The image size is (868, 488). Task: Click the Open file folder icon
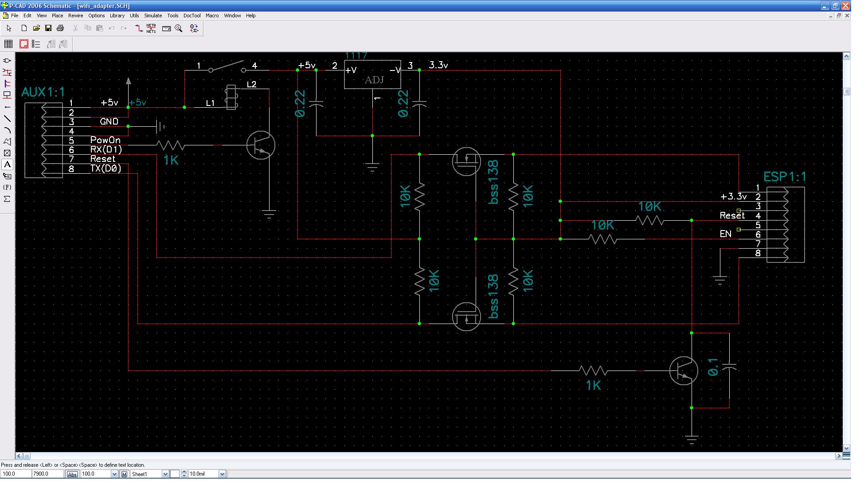[36, 28]
